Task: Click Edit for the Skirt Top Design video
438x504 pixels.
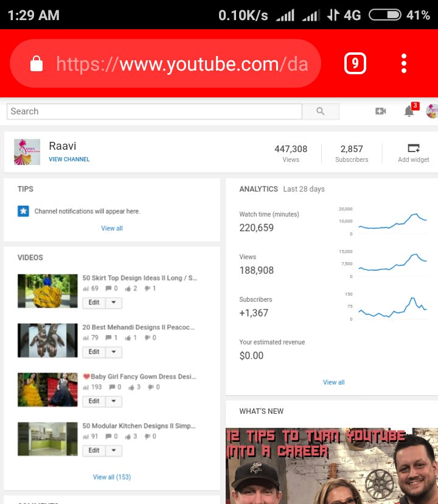Action: [94, 303]
